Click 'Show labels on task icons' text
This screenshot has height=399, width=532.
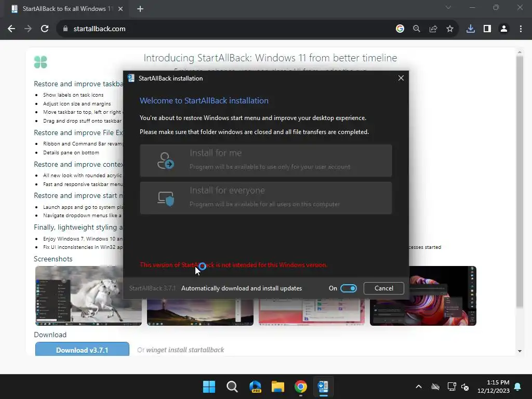tap(73, 95)
